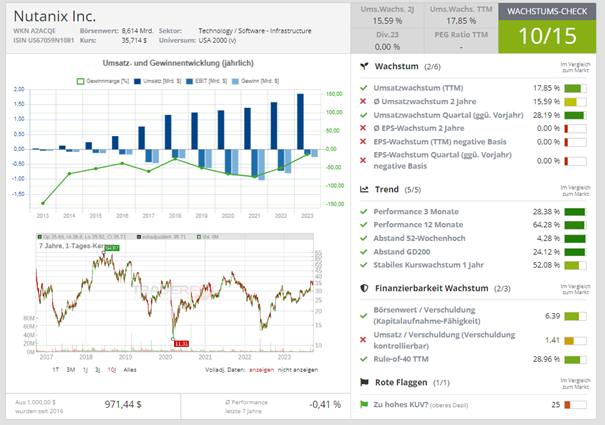Click the Umsatzwachstum (TTM) label

click(x=418, y=88)
